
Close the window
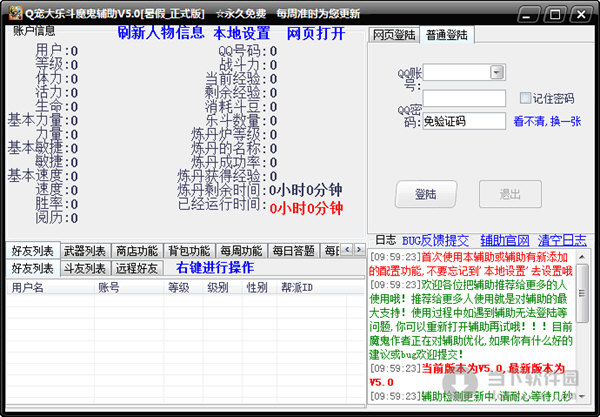click(581, 15)
